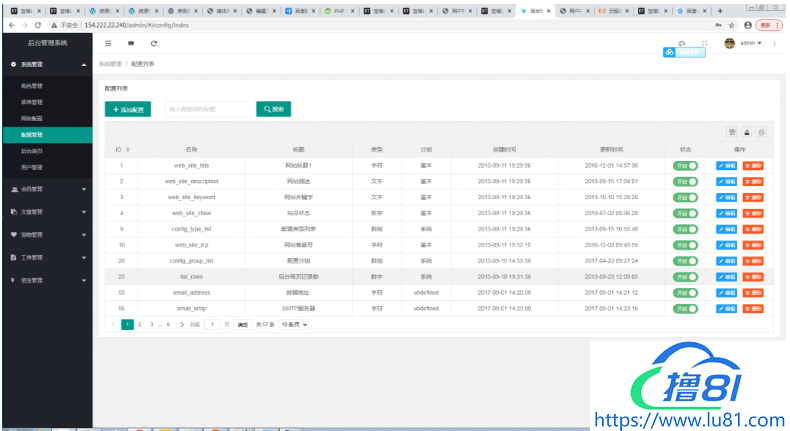Click the fullscreen icon near admin avatar

pos(704,44)
